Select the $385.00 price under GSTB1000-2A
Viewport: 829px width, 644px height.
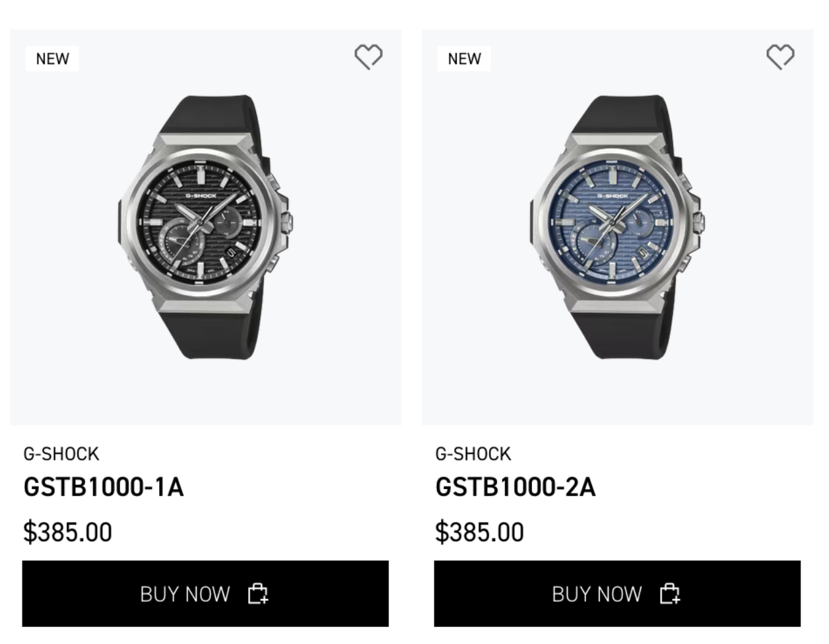point(479,532)
